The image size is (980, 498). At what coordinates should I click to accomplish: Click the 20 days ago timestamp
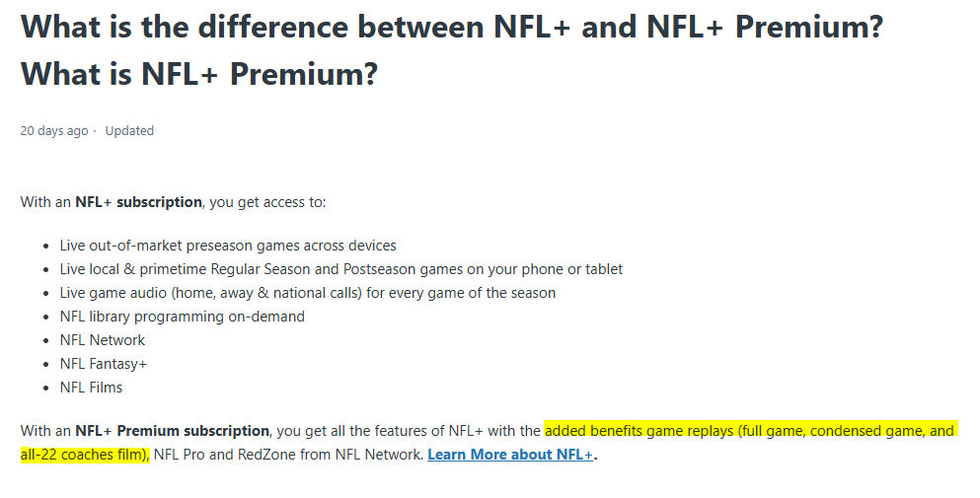pyautogui.click(x=54, y=130)
